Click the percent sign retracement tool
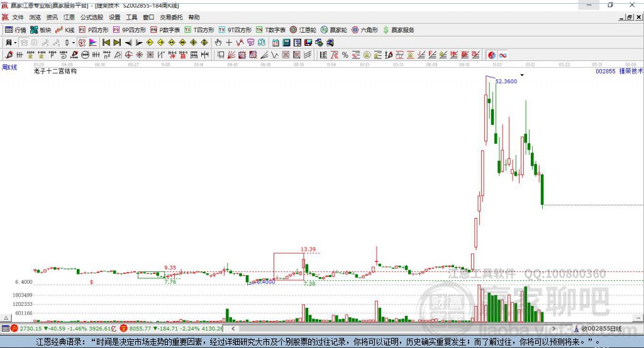Image resolution: width=644 pixels, height=348 pixels. coord(345,55)
